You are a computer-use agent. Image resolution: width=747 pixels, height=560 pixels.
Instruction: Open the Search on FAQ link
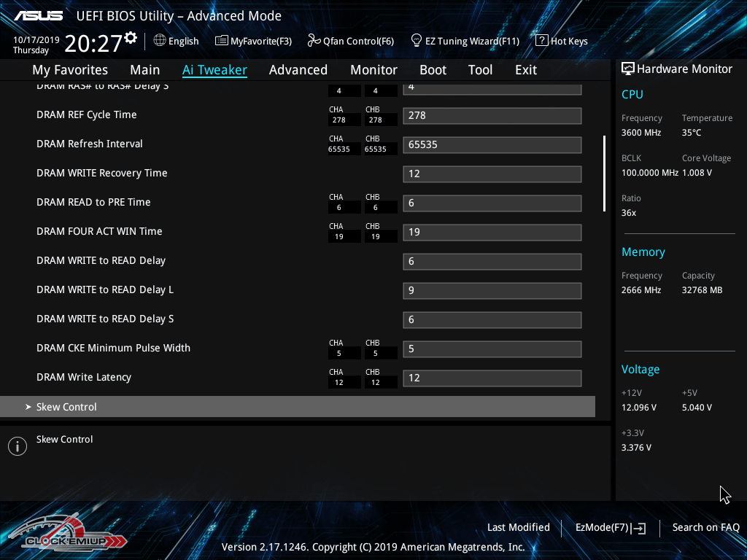point(705,527)
